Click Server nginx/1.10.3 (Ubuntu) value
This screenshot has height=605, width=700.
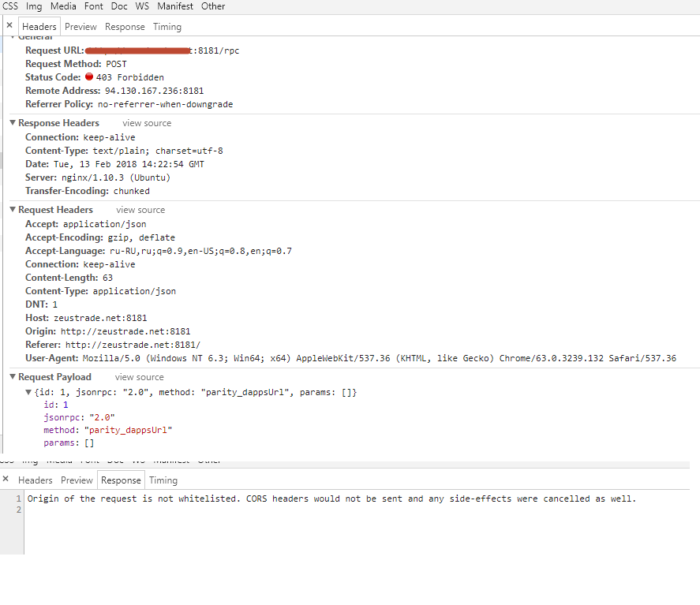(116, 177)
